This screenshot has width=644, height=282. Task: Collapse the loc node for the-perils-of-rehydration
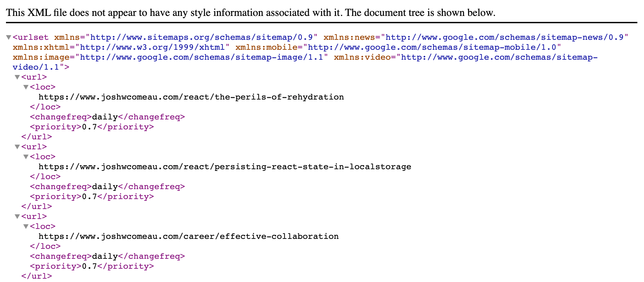[x=26, y=87]
